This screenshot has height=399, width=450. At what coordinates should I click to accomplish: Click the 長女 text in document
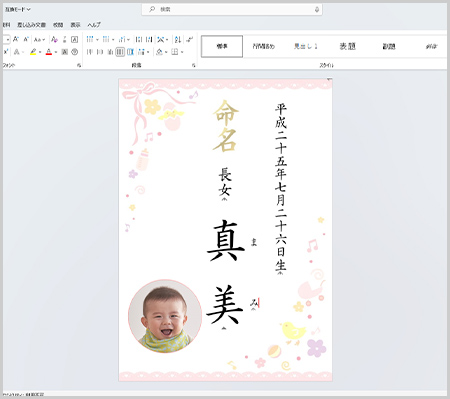[x=225, y=182]
